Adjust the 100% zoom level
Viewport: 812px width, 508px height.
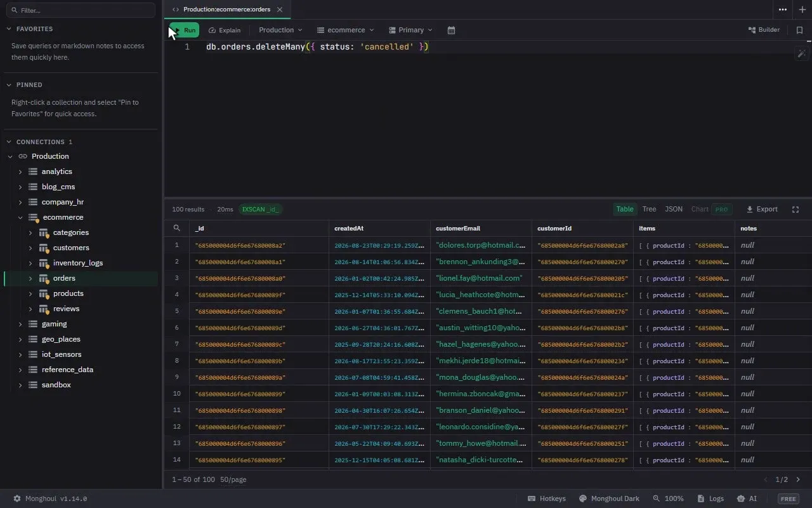point(668,498)
